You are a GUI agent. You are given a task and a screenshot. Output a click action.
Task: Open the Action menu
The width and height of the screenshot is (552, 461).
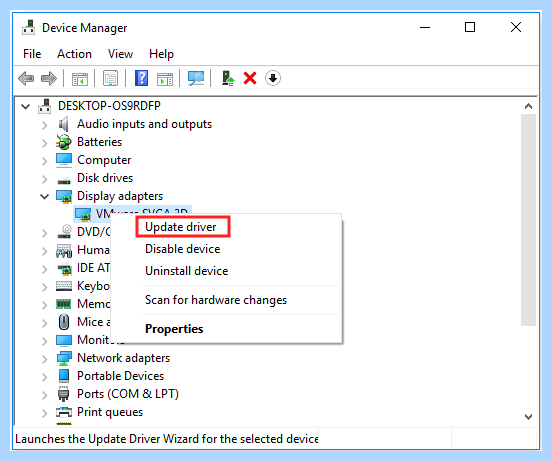tap(74, 54)
